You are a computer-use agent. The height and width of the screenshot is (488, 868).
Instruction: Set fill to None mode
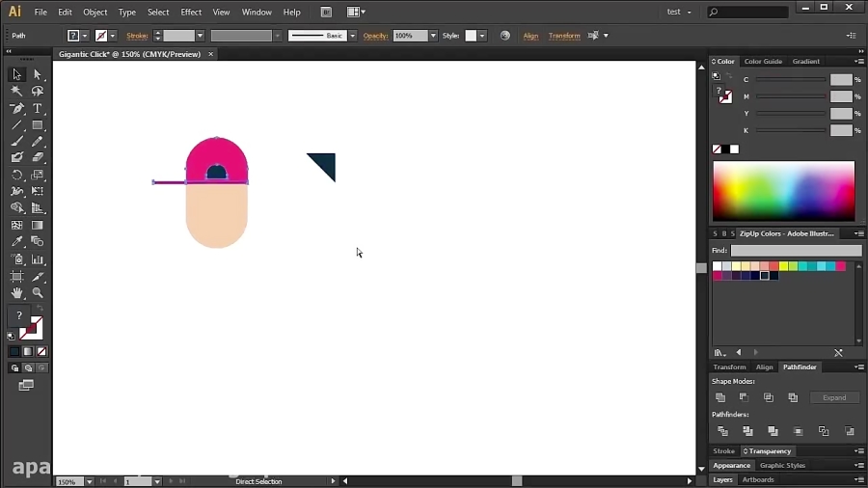(x=41, y=351)
